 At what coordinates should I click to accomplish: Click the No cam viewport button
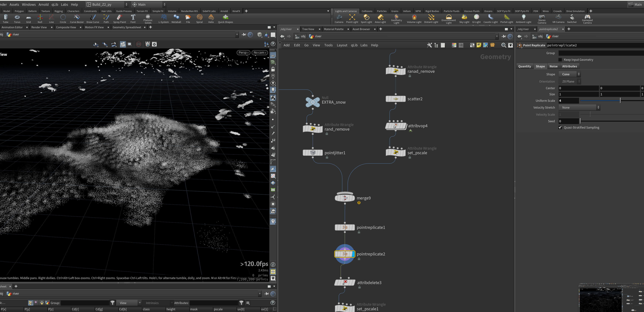coord(260,52)
